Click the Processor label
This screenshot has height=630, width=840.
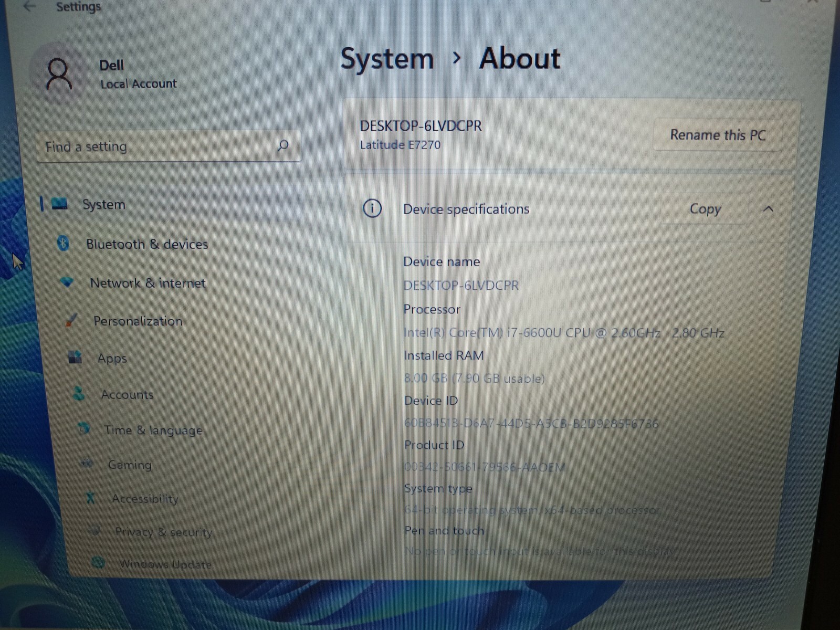coord(432,309)
